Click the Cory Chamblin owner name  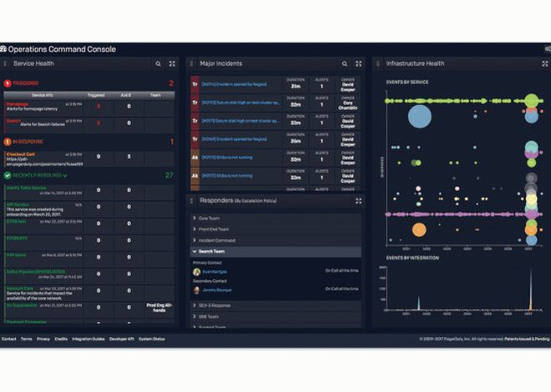pos(348,106)
